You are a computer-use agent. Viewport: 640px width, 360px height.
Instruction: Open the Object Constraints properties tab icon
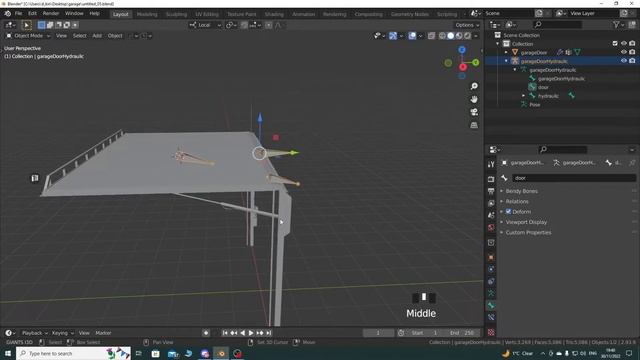point(491,281)
